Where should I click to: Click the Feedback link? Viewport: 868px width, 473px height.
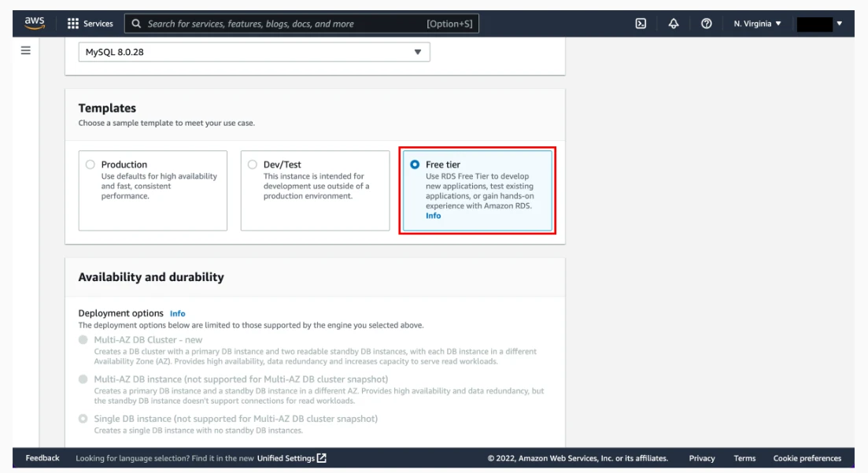coord(42,458)
